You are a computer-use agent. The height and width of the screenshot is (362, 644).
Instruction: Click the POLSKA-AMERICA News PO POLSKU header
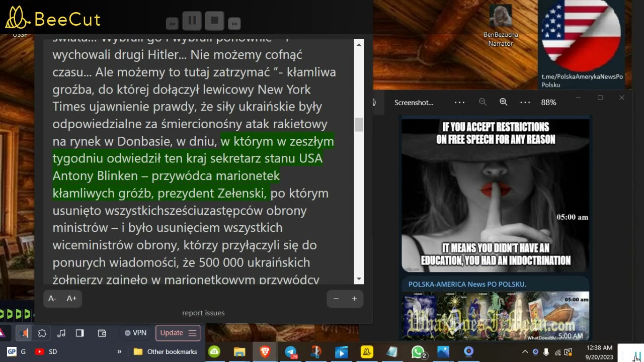click(x=467, y=284)
